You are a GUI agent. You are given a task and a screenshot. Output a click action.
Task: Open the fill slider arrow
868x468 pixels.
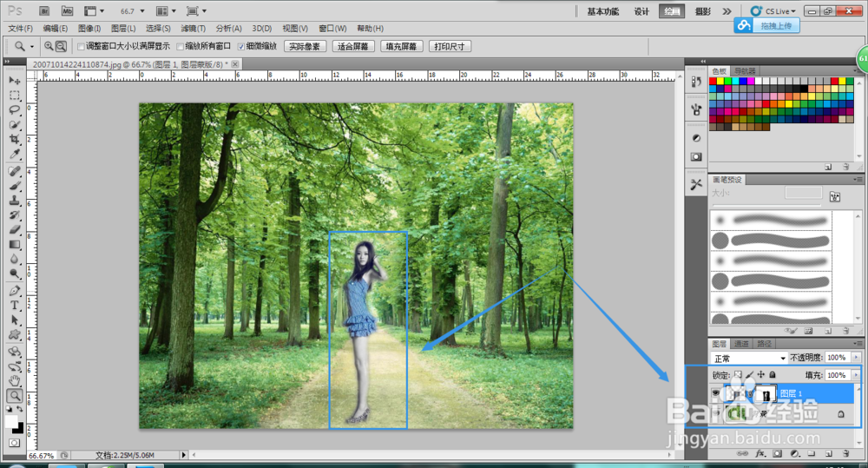pyautogui.click(x=856, y=375)
